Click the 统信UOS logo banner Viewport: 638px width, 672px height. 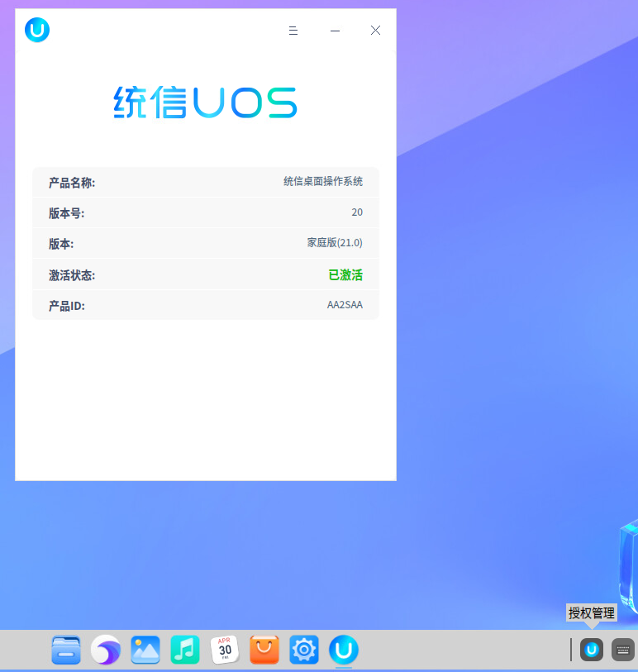tap(205, 102)
